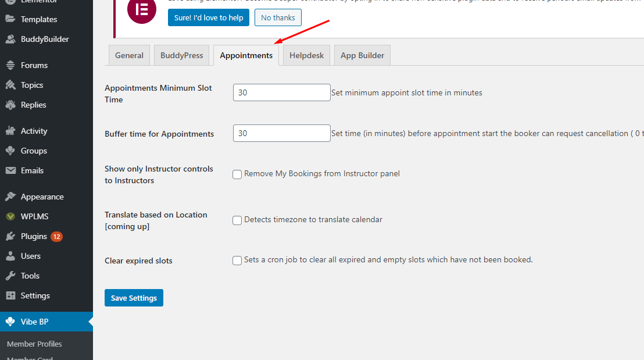Viewport: 644px width, 360px height.
Task: Open Replies menu label
Action: tap(33, 105)
